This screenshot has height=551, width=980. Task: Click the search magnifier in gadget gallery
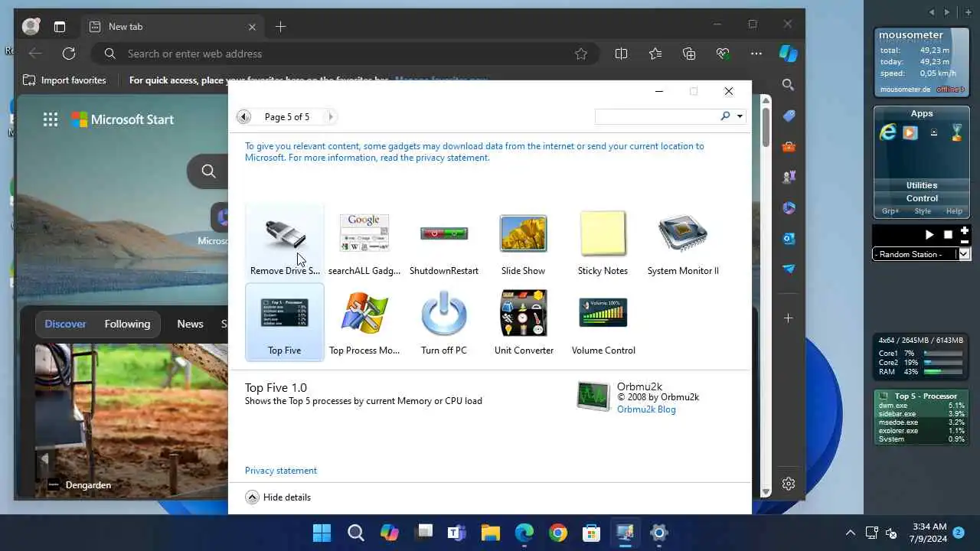pyautogui.click(x=725, y=116)
